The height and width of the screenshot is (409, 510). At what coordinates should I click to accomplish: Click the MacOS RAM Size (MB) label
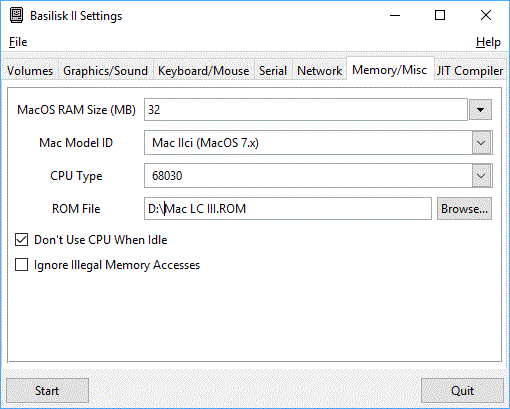click(76, 110)
